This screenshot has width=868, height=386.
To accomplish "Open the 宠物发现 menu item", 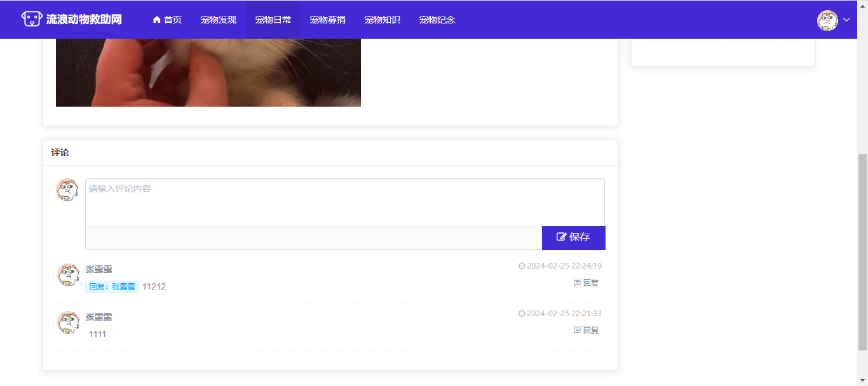I will tap(219, 20).
